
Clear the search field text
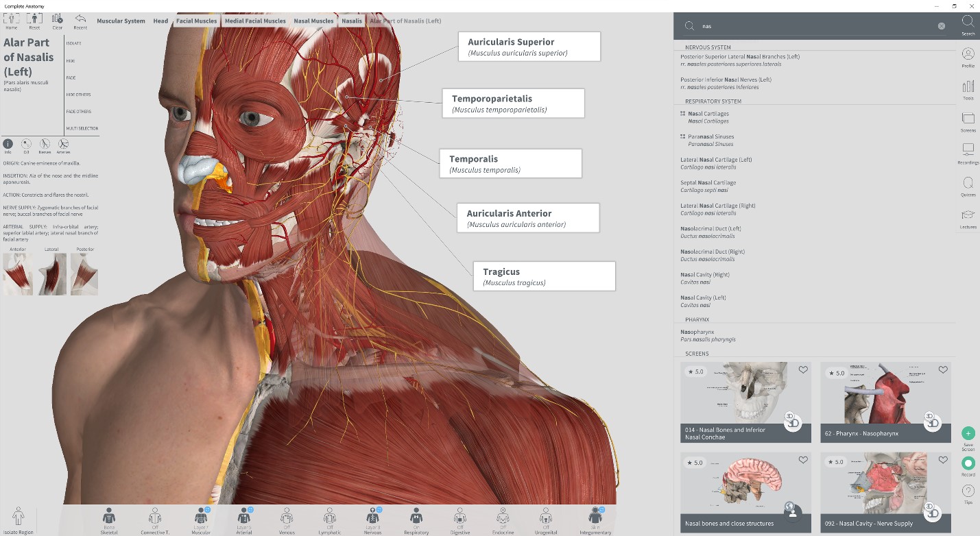pyautogui.click(x=941, y=26)
